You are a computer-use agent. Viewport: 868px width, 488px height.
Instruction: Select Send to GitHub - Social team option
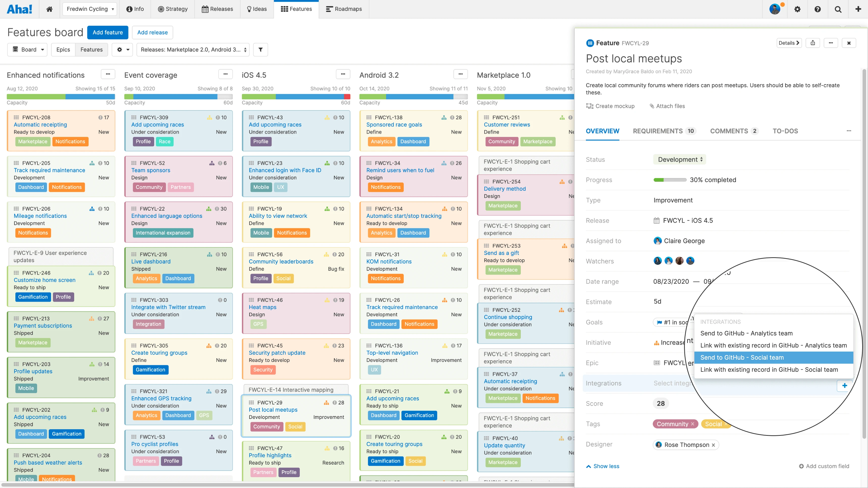(742, 357)
